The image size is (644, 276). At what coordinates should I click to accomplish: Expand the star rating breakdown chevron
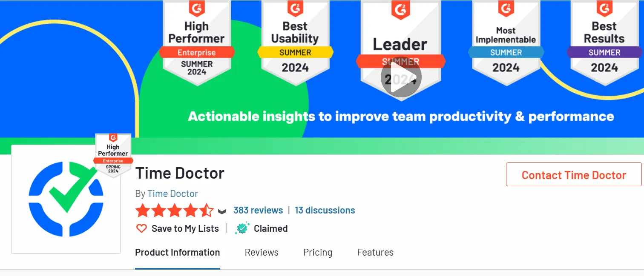pos(221,211)
